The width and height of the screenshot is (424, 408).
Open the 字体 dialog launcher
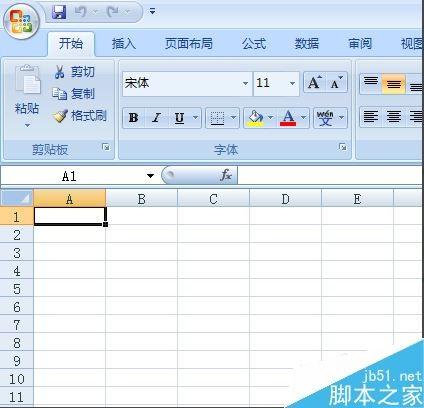pos(342,147)
